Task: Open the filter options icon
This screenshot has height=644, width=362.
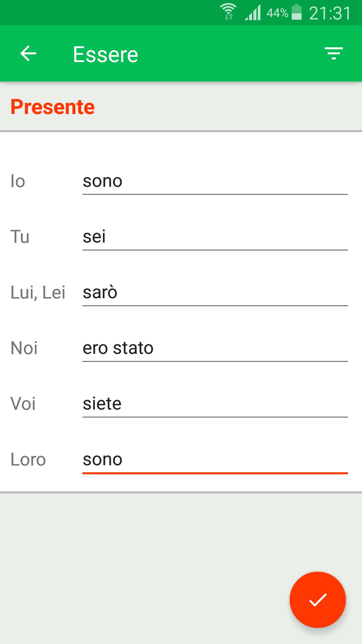Action: (x=334, y=54)
